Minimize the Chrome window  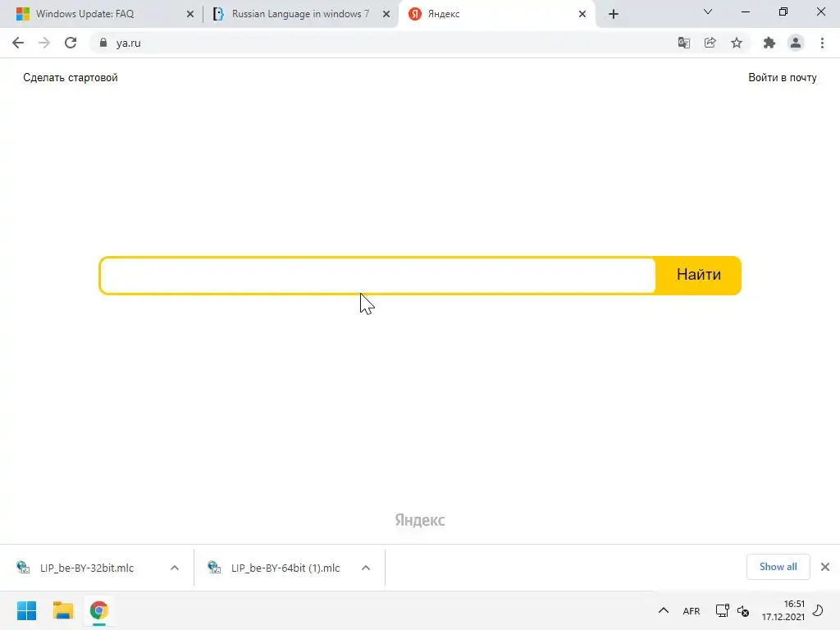[x=745, y=11]
